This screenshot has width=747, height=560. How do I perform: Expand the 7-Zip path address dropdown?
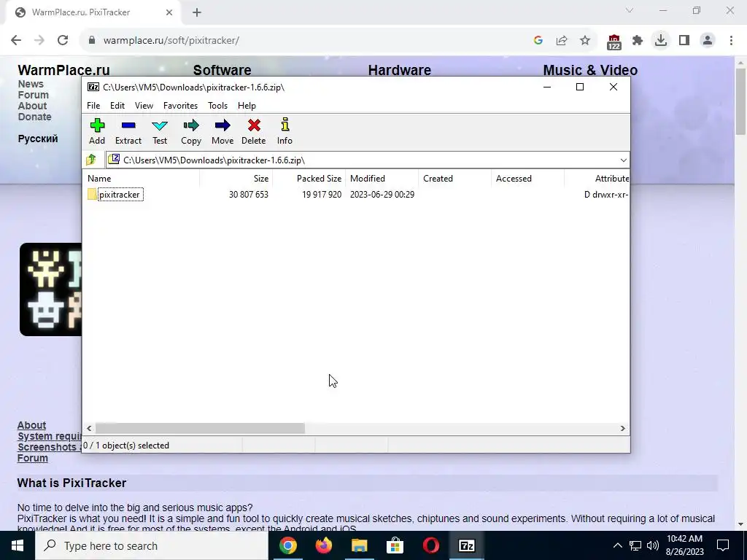[623, 160]
